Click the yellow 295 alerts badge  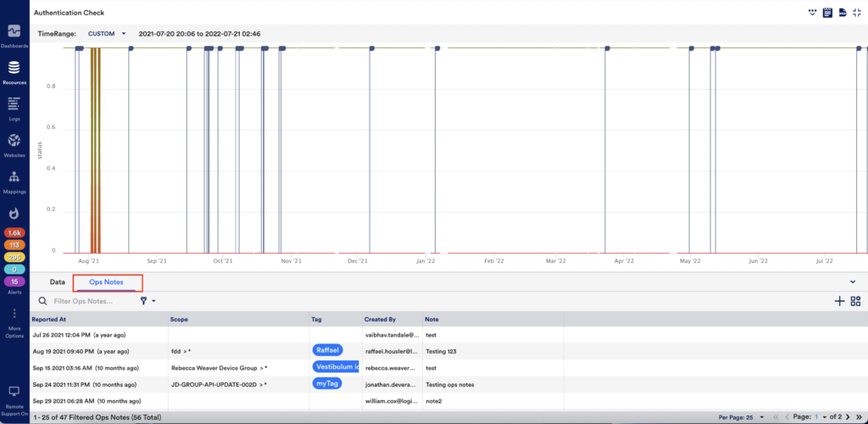pos(14,258)
